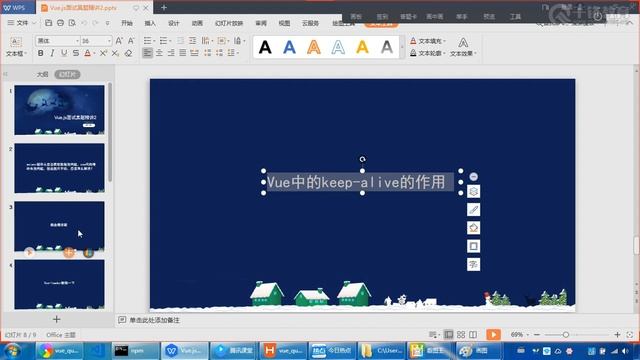Viewport: 640px width, 360px height.
Task: Click the Undo arrow icon
Action: 84,23
